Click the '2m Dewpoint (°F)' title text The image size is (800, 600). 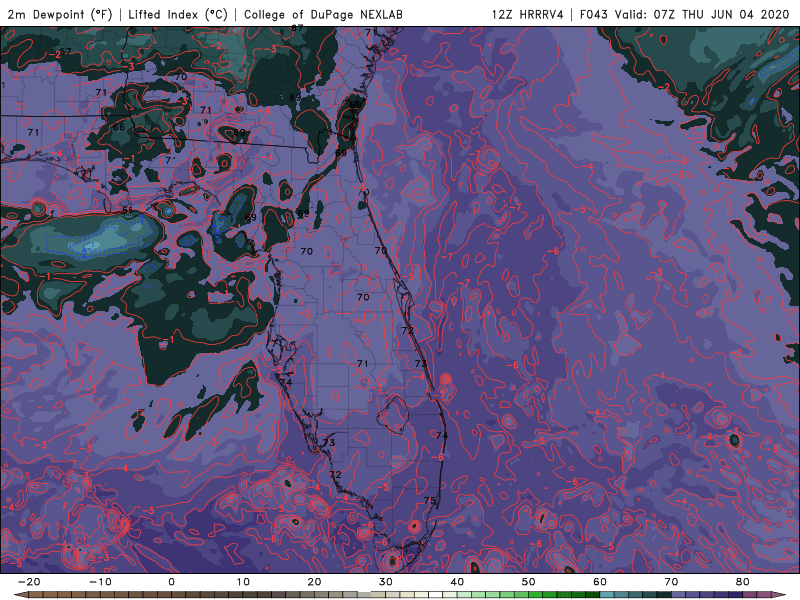click(x=60, y=14)
